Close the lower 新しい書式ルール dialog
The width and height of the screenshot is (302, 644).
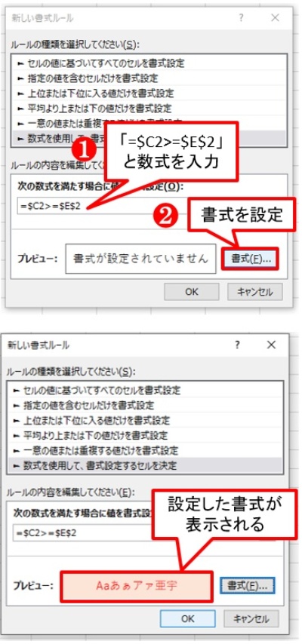pos(271,345)
